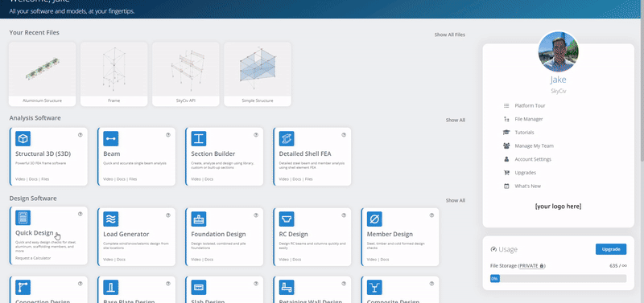This screenshot has height=303, width=644.
Task: Open the Structural 3D (S3D) cube icon
Action: [23, 138]
